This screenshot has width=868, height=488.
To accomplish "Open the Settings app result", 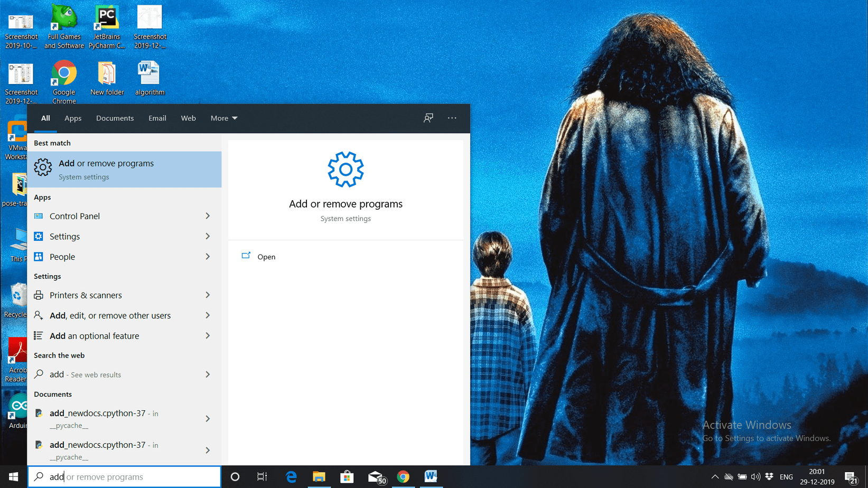I will click(x=114, y=237).
